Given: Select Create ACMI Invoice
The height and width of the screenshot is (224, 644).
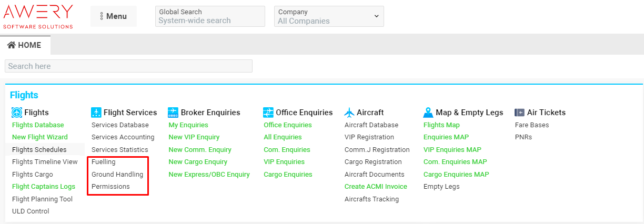Looking at the screenshot, I should click(376, 187).
